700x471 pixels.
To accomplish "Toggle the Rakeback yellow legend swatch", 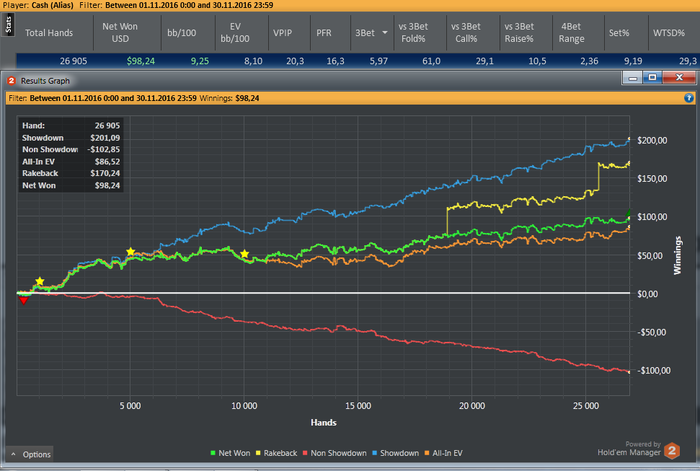I will pos(258,453).
